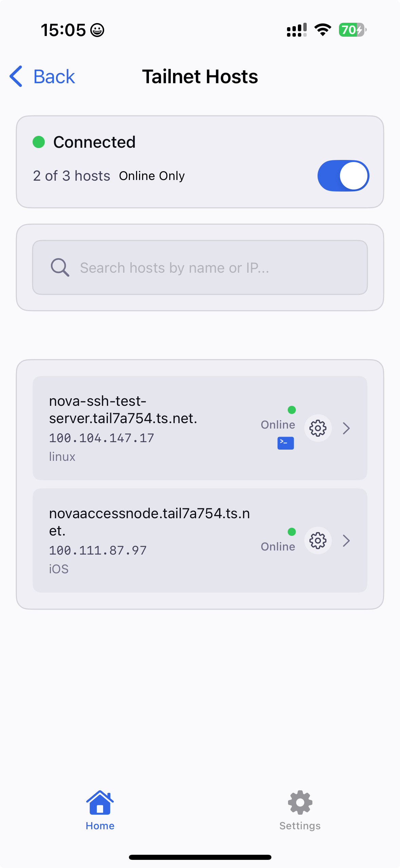Expand novaaccessnode host chevron

pos(346,541)
